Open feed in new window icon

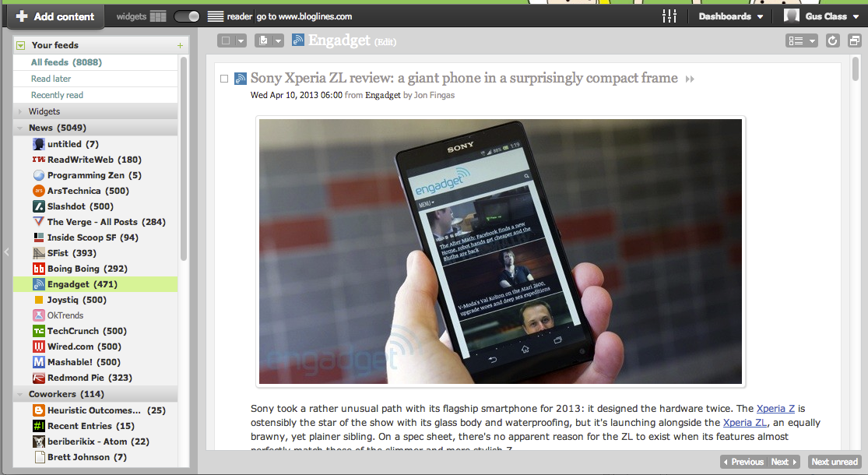[855, 41]
